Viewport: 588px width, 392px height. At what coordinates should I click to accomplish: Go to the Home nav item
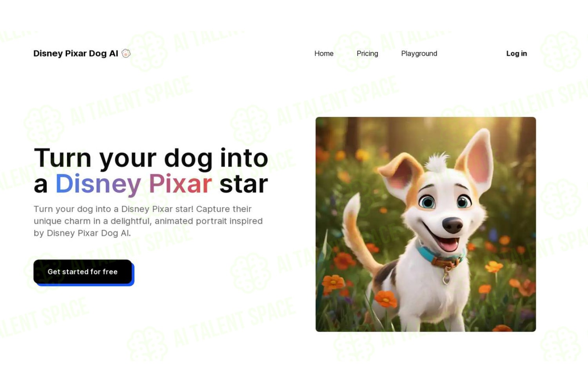point(324,53)
